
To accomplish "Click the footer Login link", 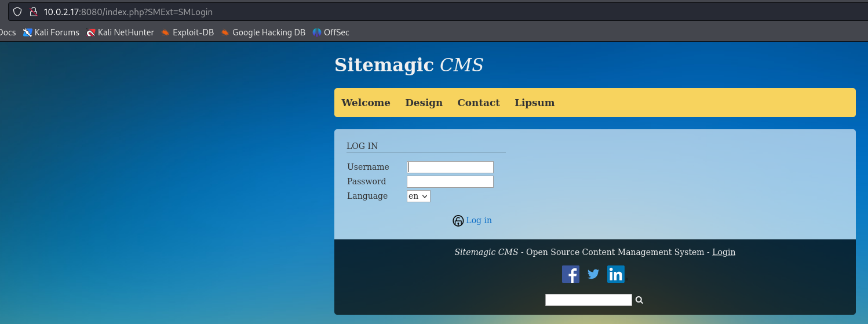I will [x=723, y=252].
